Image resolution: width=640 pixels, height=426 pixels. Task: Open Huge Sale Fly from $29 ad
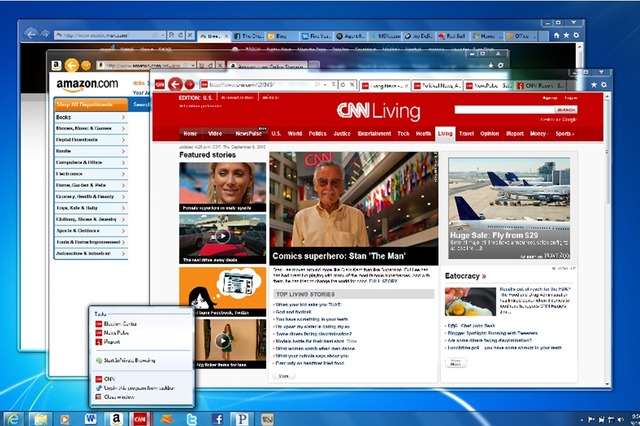pos(509,208)
